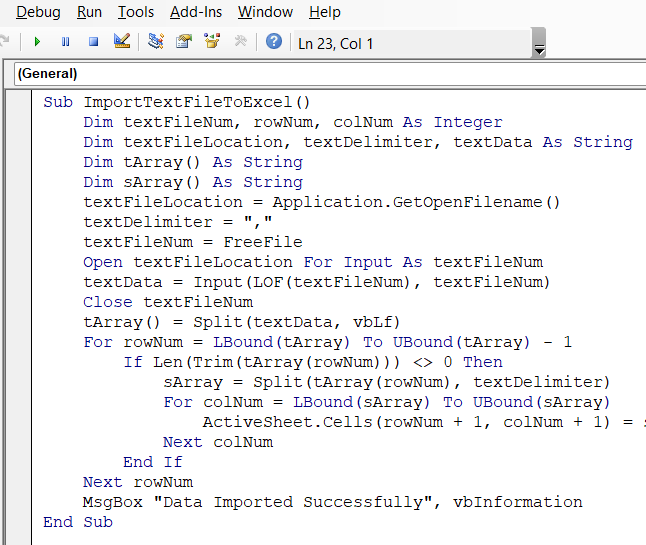Stop code with the Reset square icon

click(94, 42)
